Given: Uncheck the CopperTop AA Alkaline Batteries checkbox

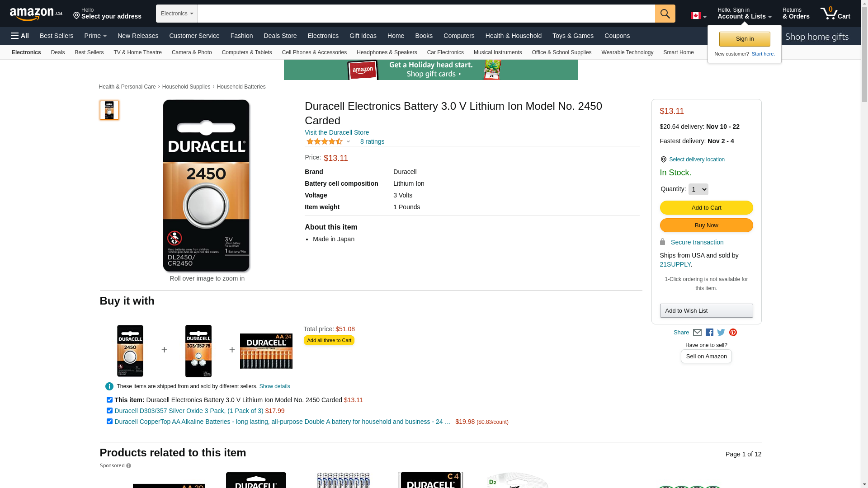Looking at the screenshot, I should click(109, 422).
